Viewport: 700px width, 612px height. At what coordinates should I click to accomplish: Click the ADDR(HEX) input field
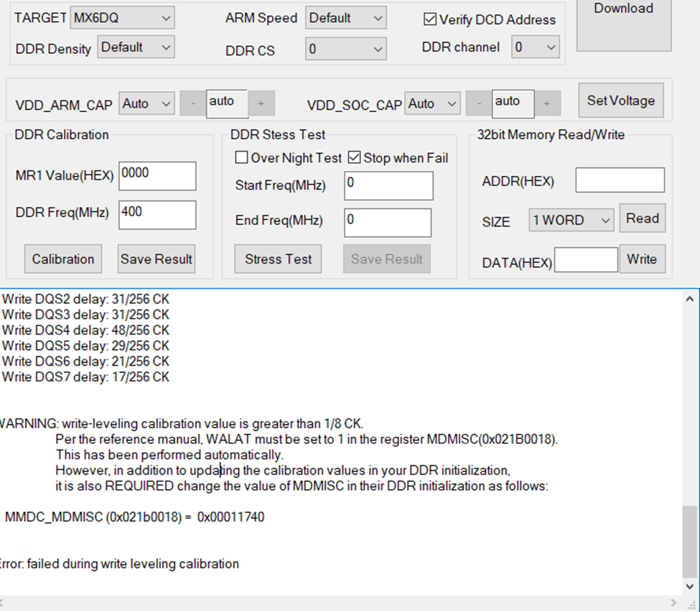(619, 180)
